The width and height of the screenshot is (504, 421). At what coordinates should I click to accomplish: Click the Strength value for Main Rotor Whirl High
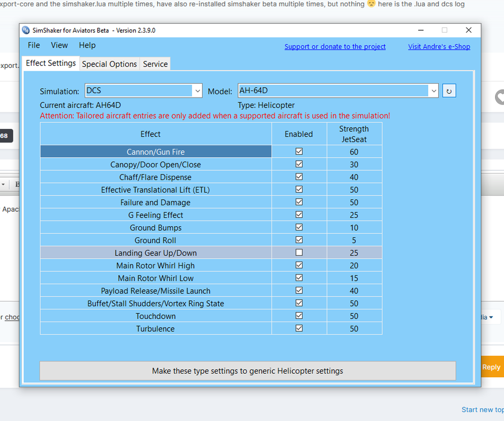coord(354,265)
